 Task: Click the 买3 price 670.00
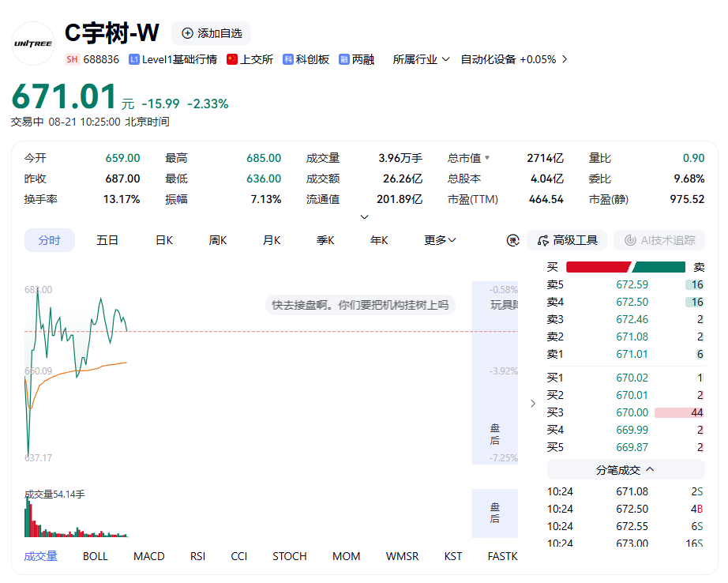coord(632,412)
